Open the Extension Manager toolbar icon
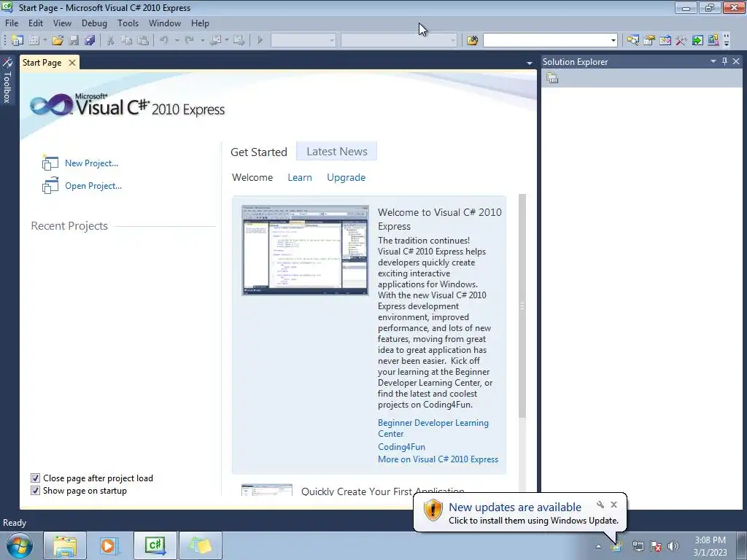The image size is (747, 560). (x=713, y=41)
